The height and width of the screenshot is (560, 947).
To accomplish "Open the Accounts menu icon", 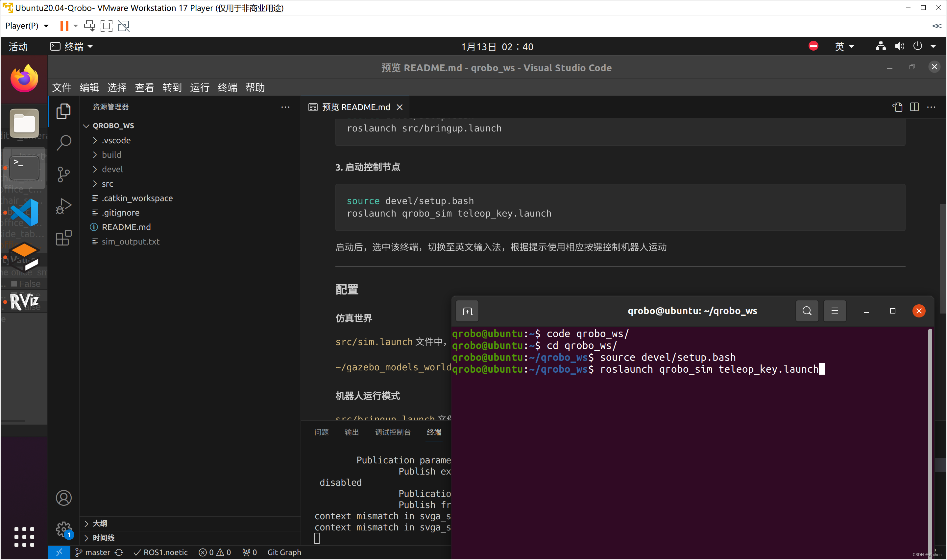I will (63, 498).
